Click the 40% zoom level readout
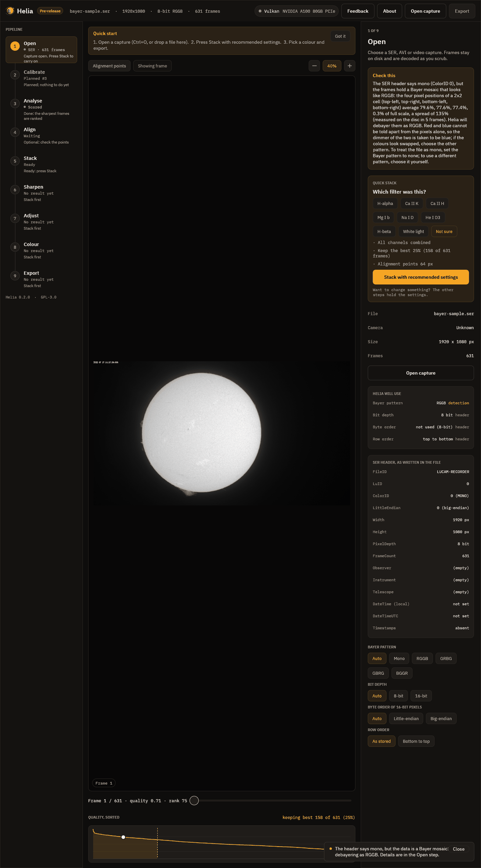 (332, 66)
